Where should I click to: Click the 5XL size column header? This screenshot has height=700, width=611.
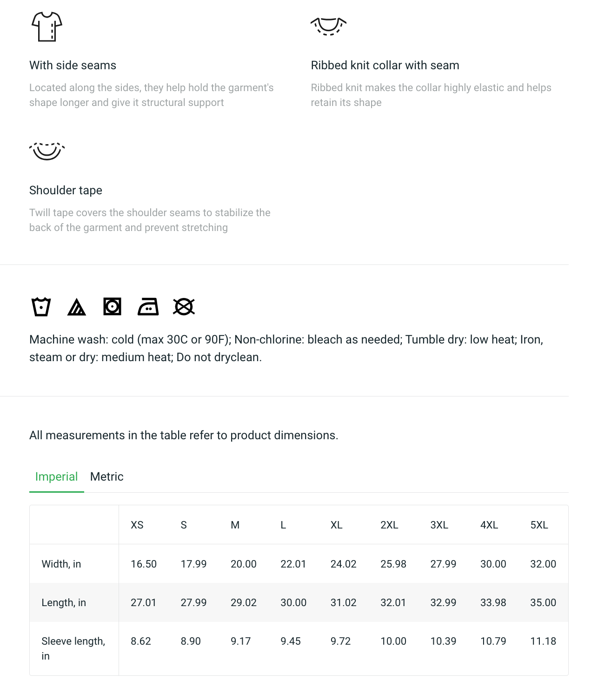(x=539, y=525)
